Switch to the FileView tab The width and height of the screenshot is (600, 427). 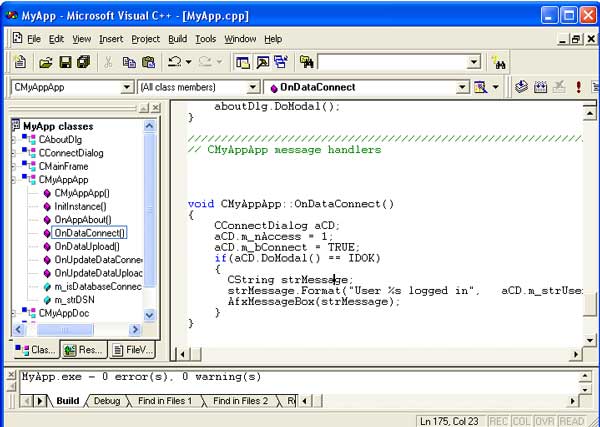pyautogui.click(x=133, y=350)
